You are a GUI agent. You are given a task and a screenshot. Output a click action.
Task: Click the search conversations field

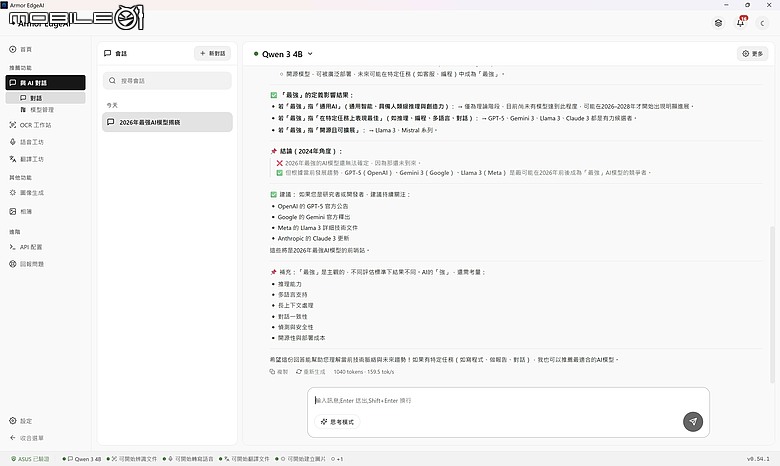(x=167, y=81)
